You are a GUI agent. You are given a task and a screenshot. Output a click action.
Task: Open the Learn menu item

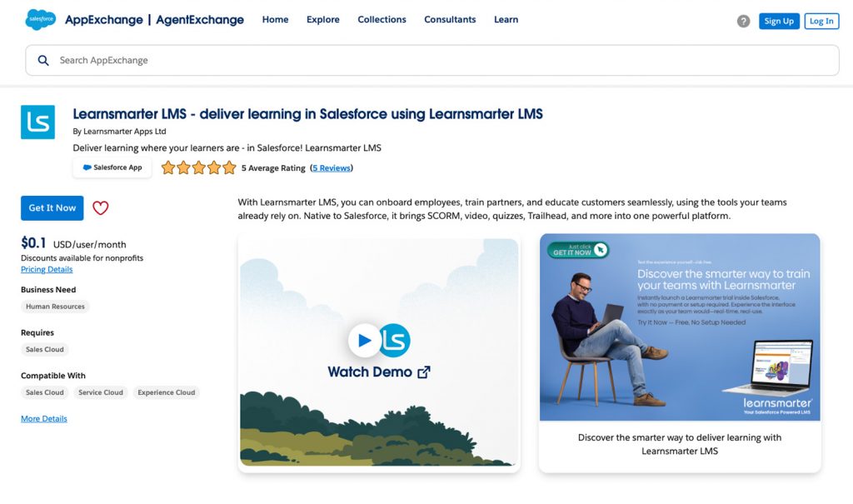(506, 20)
